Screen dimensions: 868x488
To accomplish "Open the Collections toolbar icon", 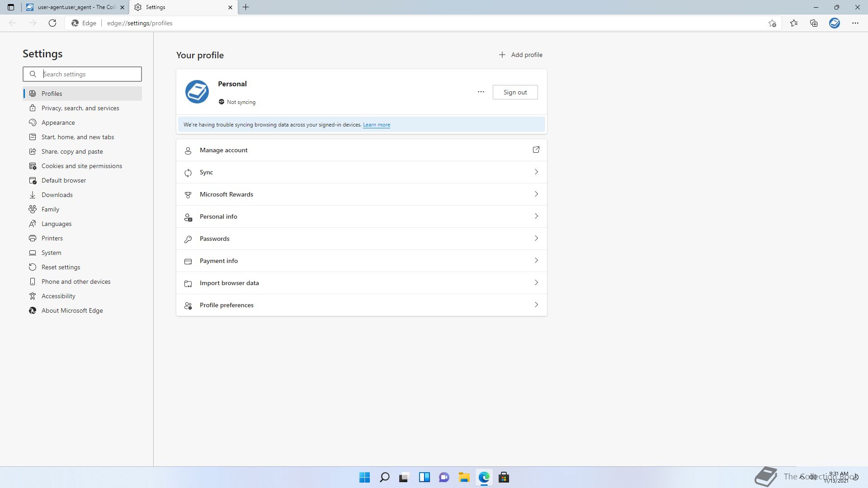I will click(814, 23).
